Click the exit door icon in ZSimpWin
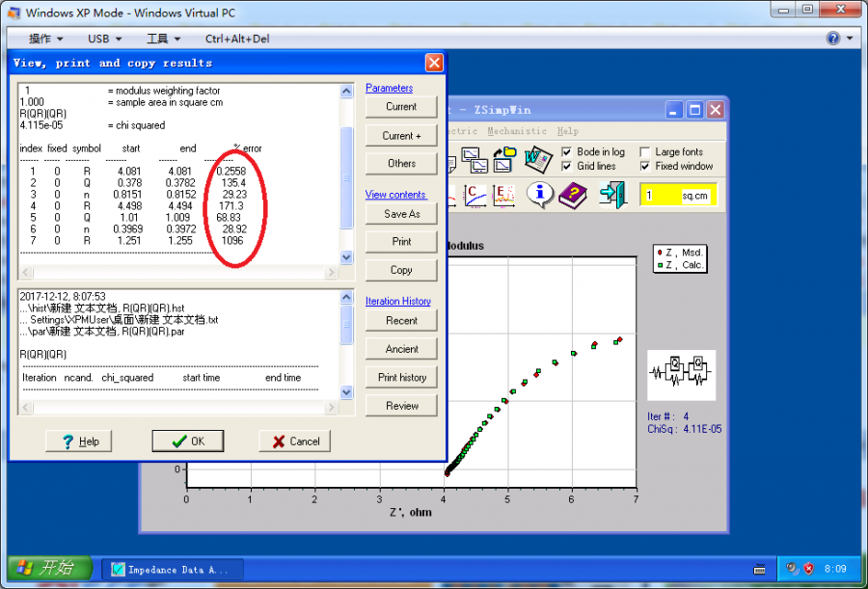The width and height of the screenshot is (868, 589). (x=612, y=195)
